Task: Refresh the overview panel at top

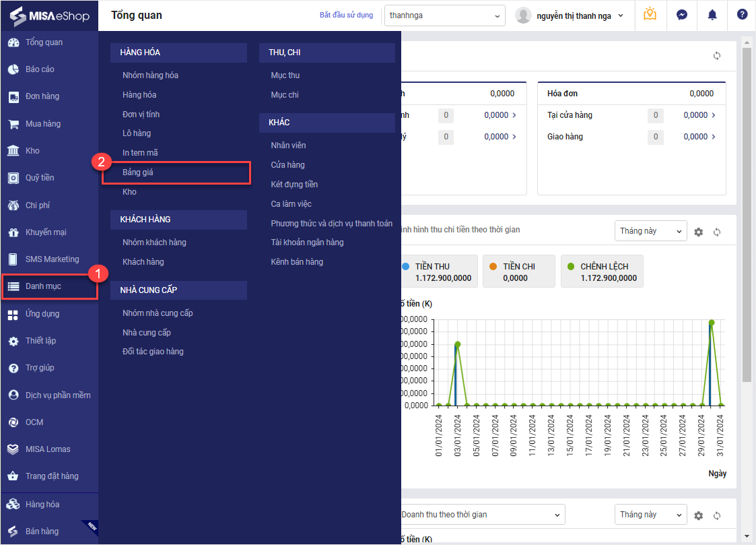Action: 717,56
